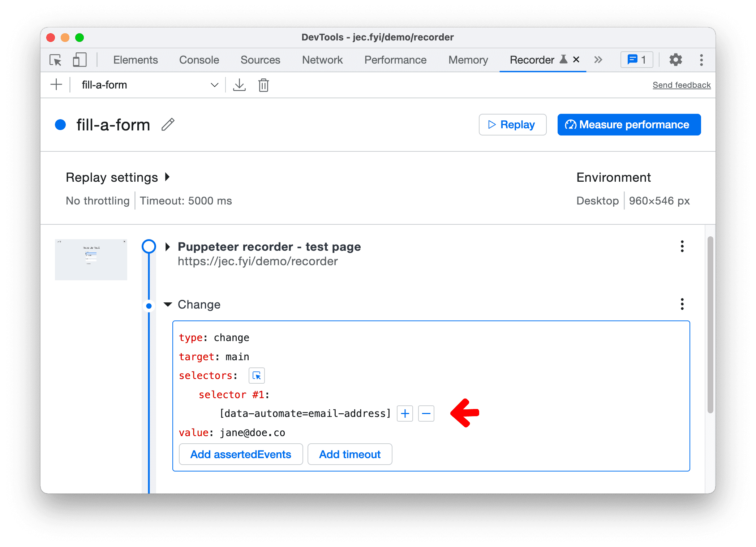Click the value field showing jane@doe.co
Screen dimensions: 756x547
point(252,432)
